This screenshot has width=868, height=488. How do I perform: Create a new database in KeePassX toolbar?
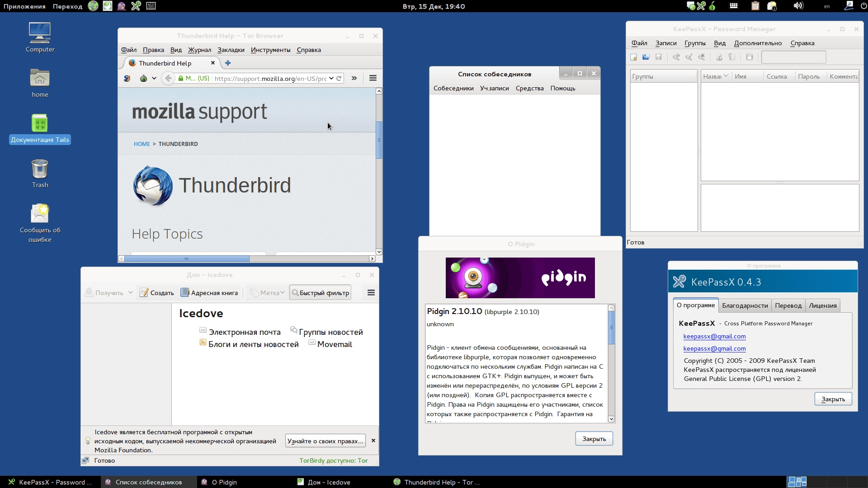pos(633,57)
